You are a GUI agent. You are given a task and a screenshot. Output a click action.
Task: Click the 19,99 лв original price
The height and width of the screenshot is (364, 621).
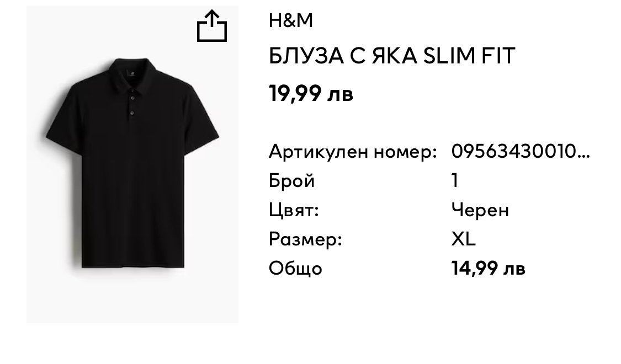pyautogui.click(x=311, y=94)
